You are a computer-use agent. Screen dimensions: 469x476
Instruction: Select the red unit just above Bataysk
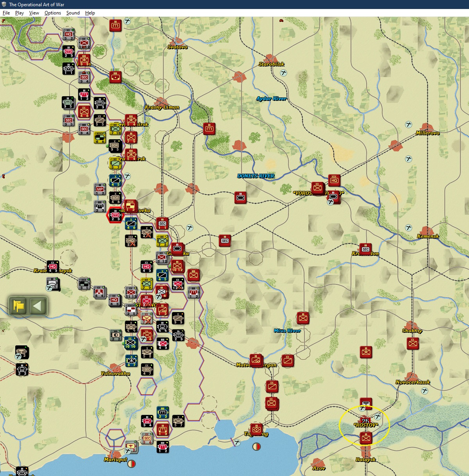pos(366,438)
